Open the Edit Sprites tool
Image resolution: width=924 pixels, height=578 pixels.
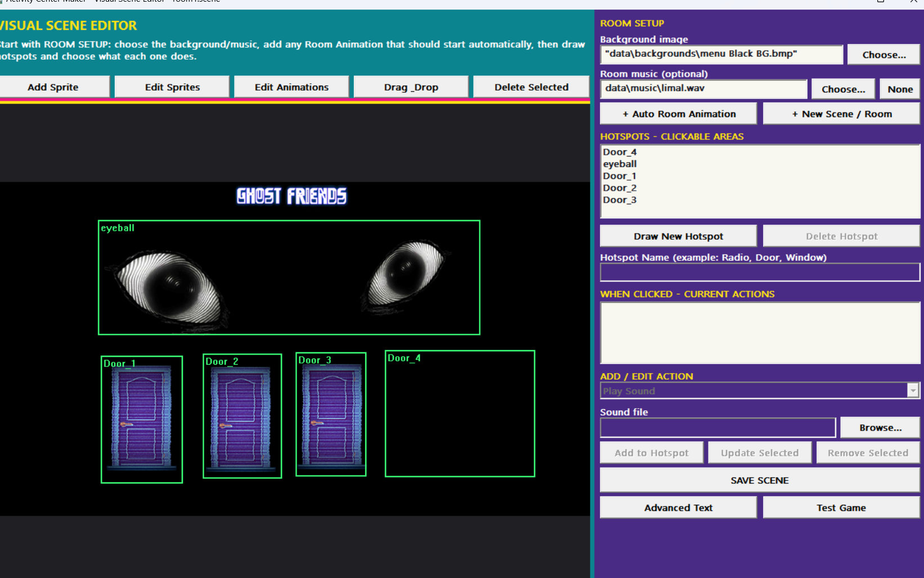coord(172,87)
